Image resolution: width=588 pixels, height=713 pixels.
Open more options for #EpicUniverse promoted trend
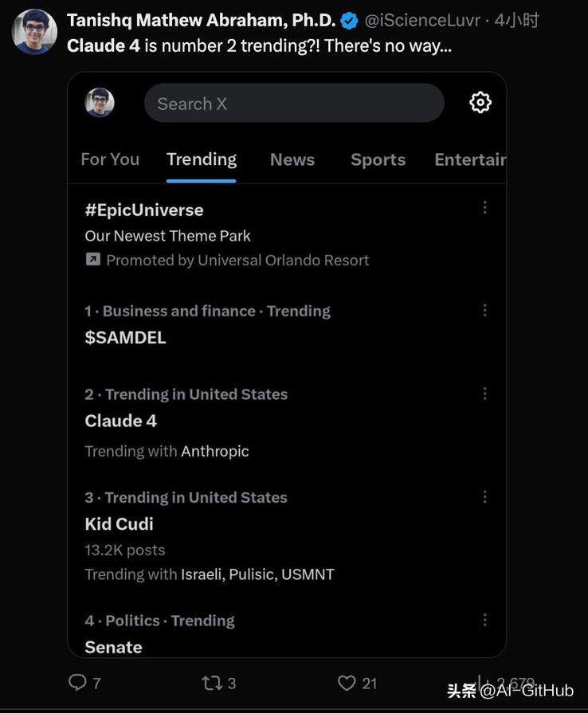pyautogui.click(x=484, y=207)
